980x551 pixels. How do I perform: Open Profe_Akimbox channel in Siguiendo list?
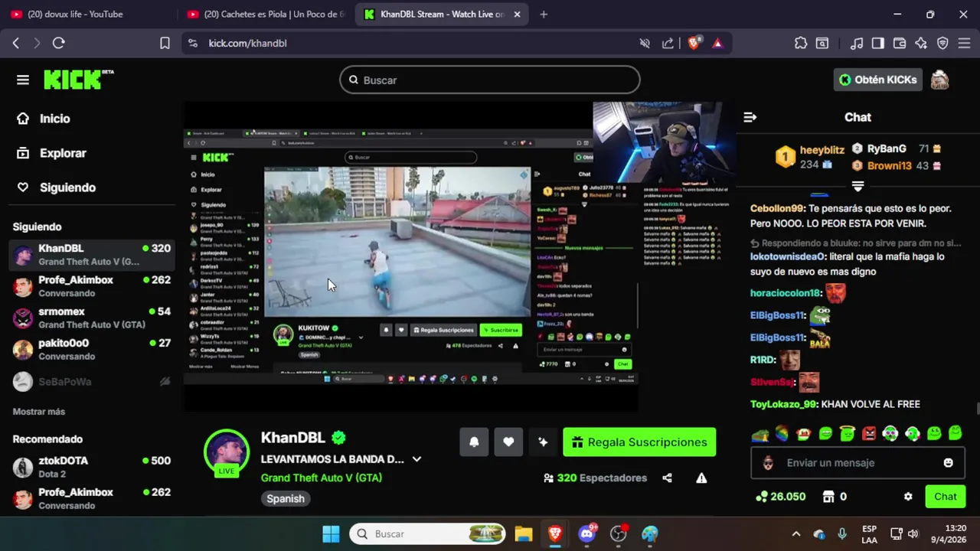92,286
